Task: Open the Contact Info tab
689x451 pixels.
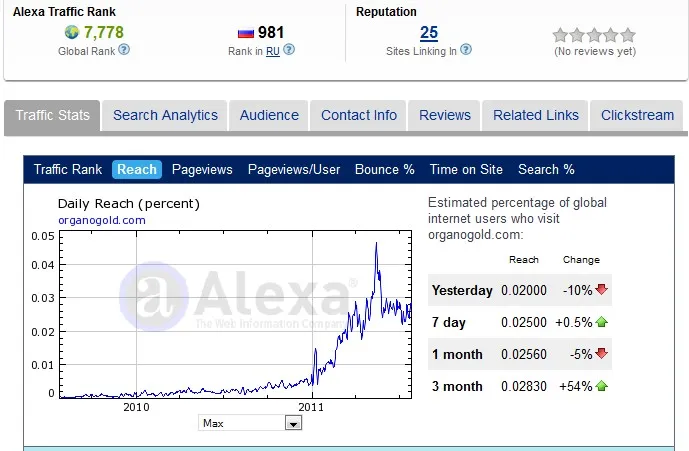Action: [359, 115]
